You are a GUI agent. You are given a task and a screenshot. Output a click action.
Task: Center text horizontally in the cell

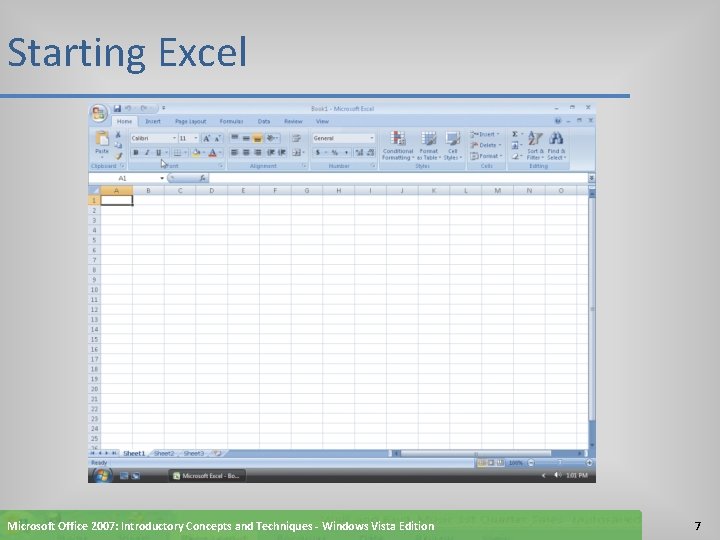coord(246,152)
